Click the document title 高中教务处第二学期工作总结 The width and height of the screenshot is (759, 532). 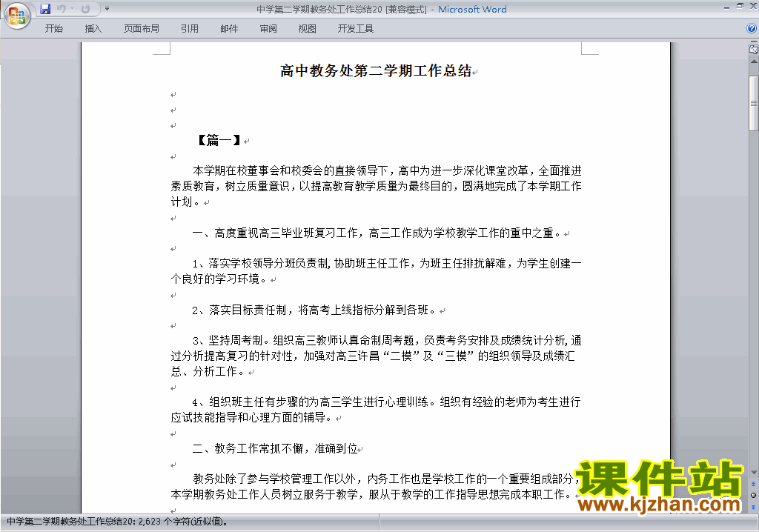[376, 70]
